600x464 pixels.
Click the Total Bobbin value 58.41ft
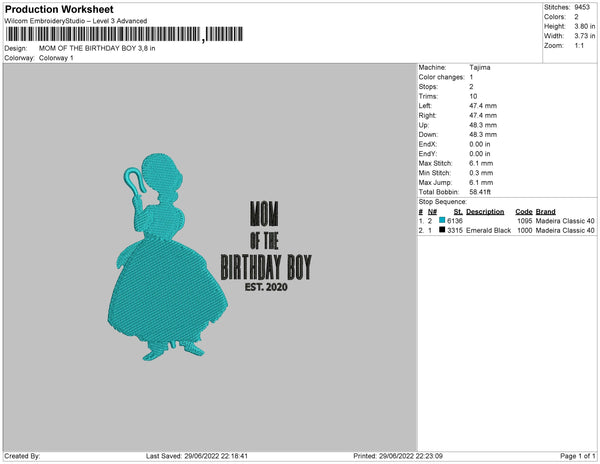tap(480, 192)
